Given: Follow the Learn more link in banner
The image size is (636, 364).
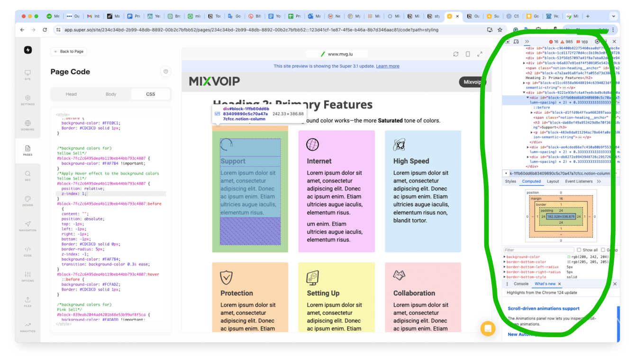Looking at the screenshot, I should pyautogui.click(x=388, y=66).
